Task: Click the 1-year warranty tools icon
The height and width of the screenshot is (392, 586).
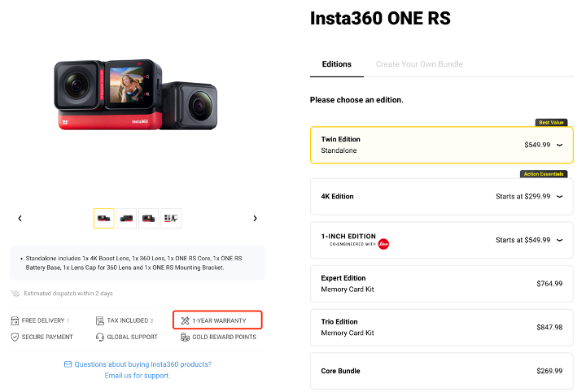Action: 185,321
